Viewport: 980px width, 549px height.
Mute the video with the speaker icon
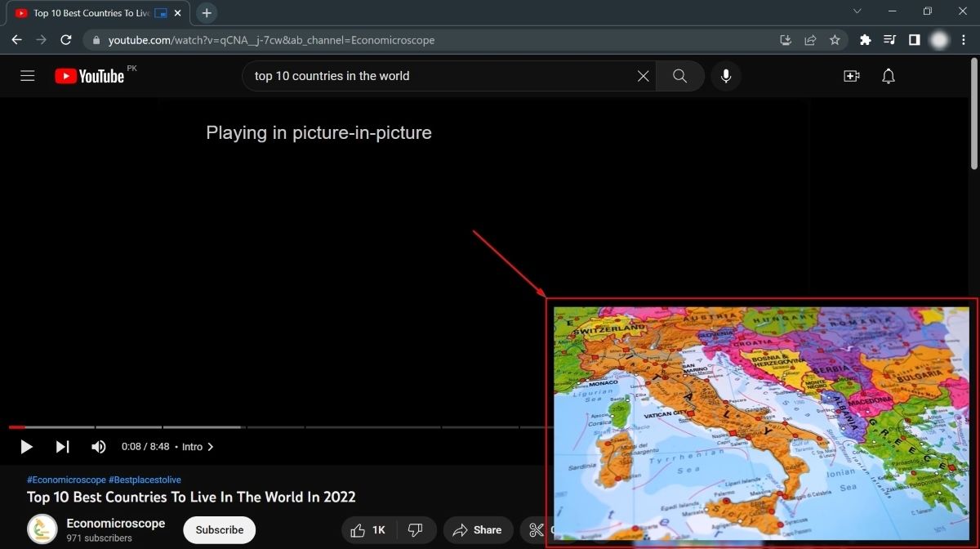[x=98, y=446]
